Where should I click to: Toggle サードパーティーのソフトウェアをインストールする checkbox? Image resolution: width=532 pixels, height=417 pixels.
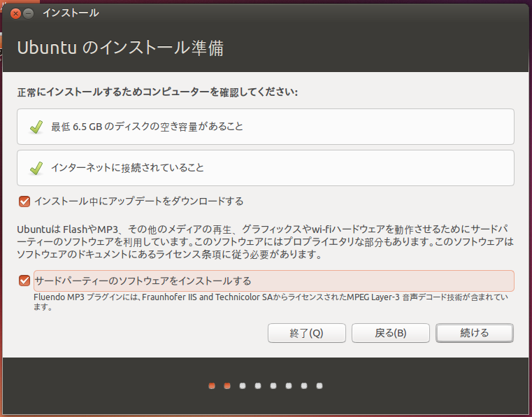pos(24,281)
